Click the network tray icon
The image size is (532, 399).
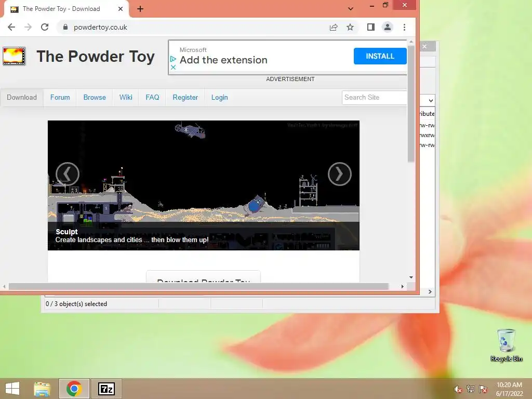(471, 389)
